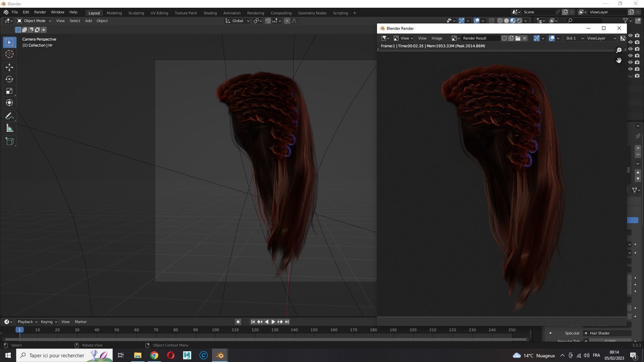
Task: Open snapping options dropdown
Action: pos(277,21)
